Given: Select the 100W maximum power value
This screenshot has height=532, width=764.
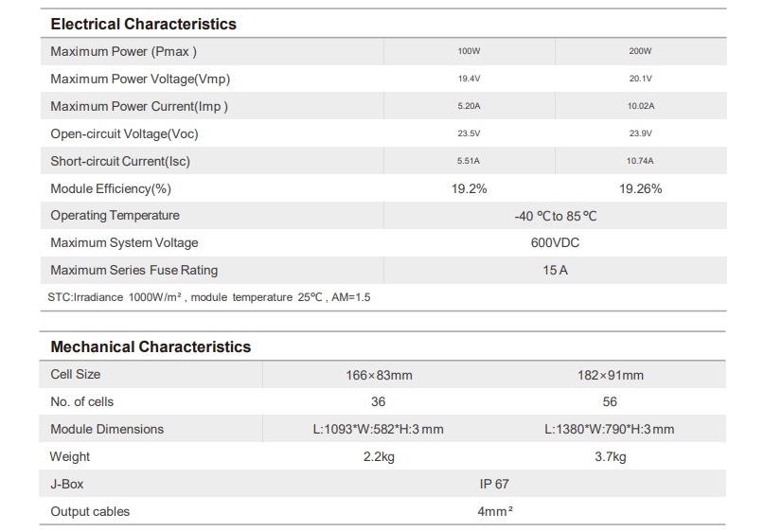Looking at the screenshot, I should tap(469, 51).
